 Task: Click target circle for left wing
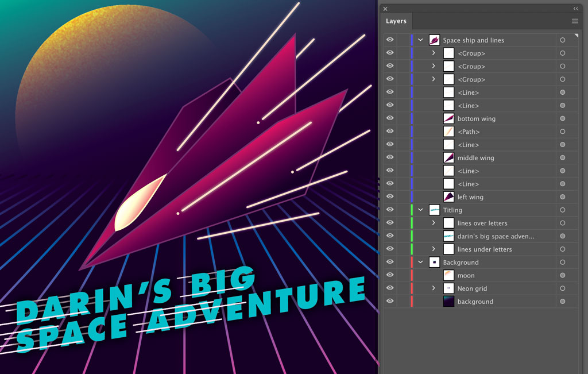pyautogui.click(x=563, y=196)
